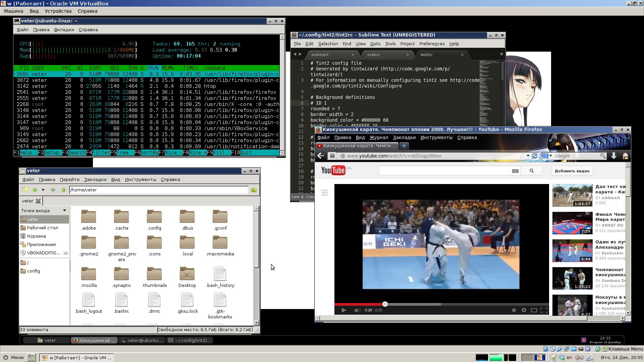Switch to the .xxkbrc tab
This screenshot has height=362, width=644.
[373, 55]
